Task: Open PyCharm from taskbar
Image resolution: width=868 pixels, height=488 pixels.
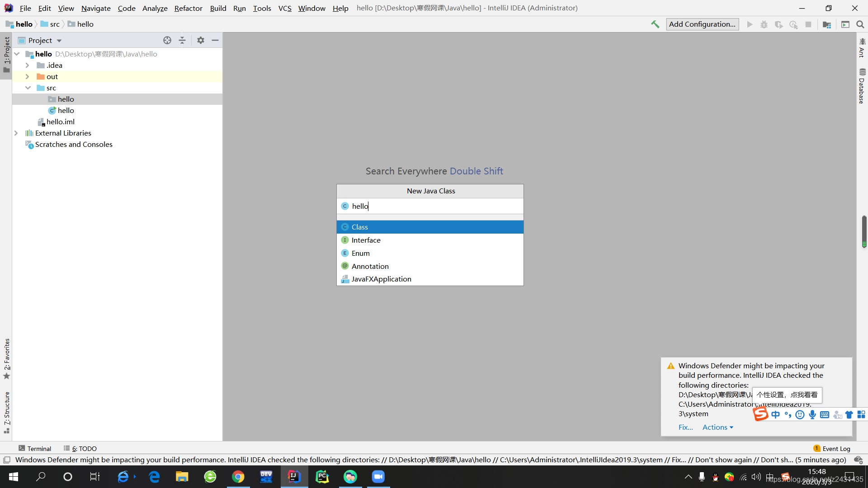Action: click(x=322, y=477)
